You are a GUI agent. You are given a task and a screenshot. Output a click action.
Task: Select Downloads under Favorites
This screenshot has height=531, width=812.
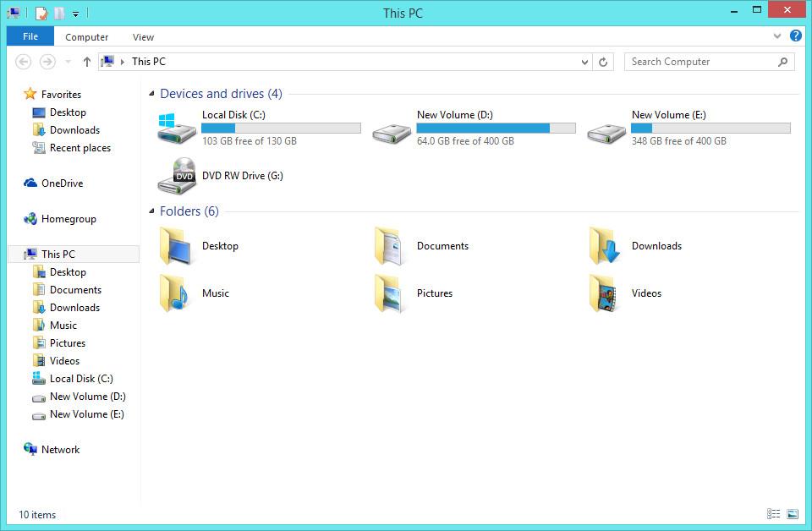[x=75, y=130]
